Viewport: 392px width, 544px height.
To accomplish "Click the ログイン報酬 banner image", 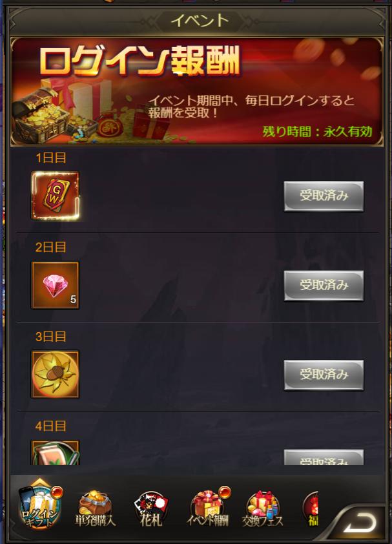I will (197, 92).
